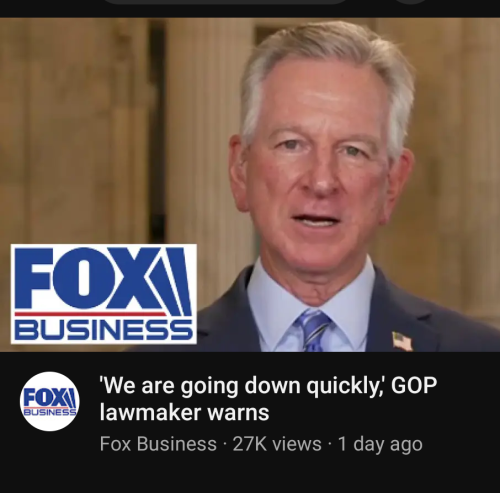The height and width of the screenshot is (493, 500).
Task: Click 'lawmaker warns' in the title's second line
Action: click(x=184, y=413)
